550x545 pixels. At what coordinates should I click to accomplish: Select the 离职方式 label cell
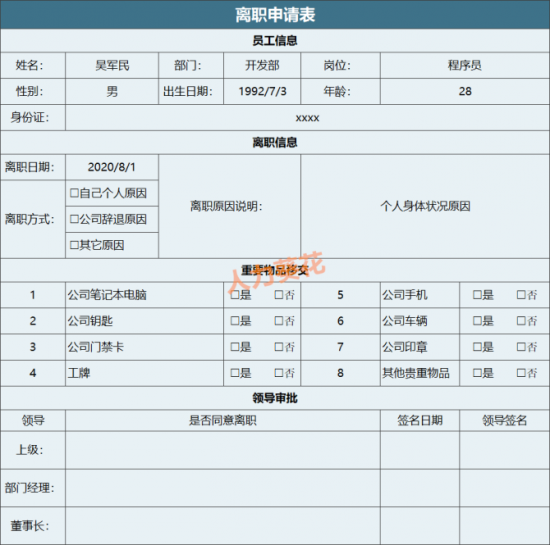(33, 220)
